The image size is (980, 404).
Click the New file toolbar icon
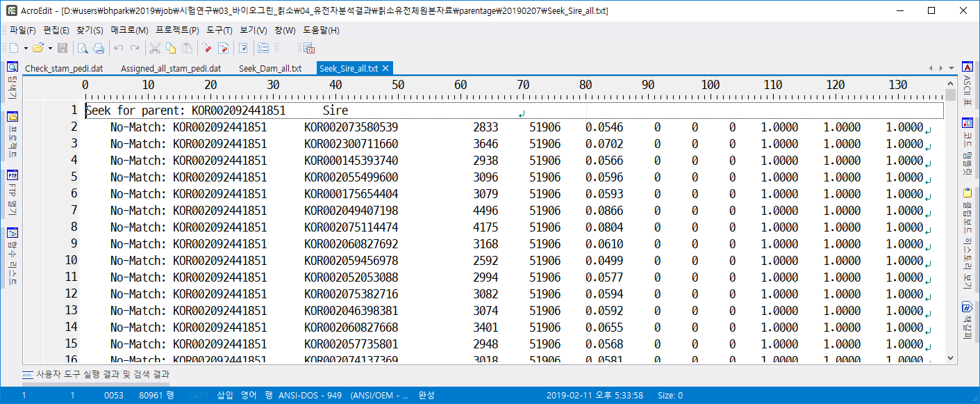[x=14, y=48]
